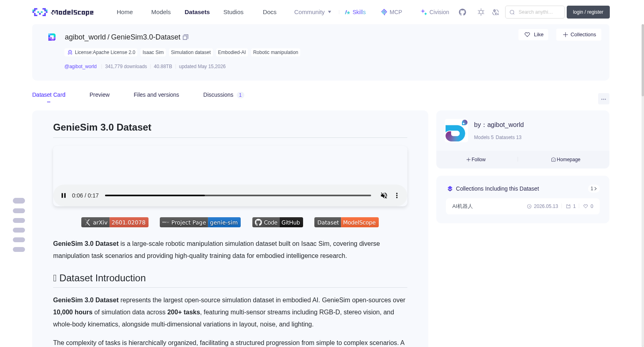Screen dimensions: 644x347
Task: Open the three-dot more options button
Action: coord(604,99)
